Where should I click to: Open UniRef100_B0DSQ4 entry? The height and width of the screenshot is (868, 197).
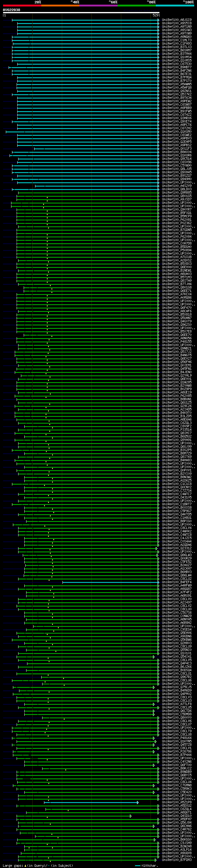[x=177, y=670]
